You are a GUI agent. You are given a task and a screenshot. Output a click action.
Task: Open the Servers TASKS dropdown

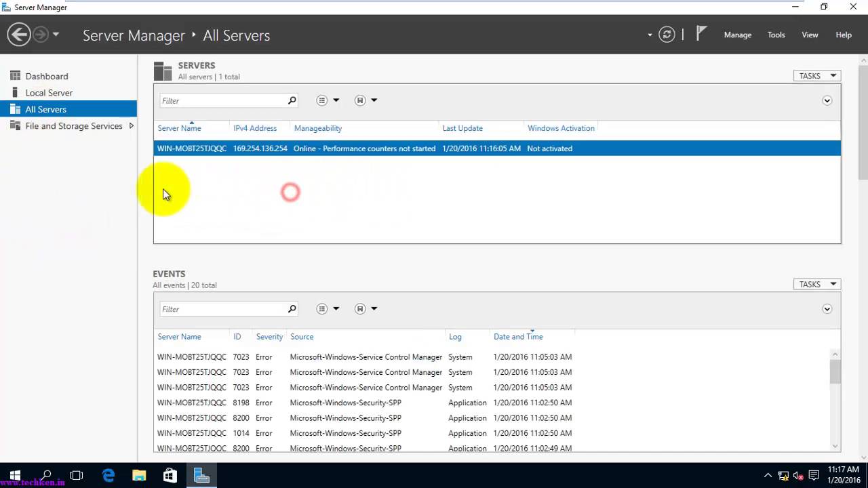[x=817, y=76]
